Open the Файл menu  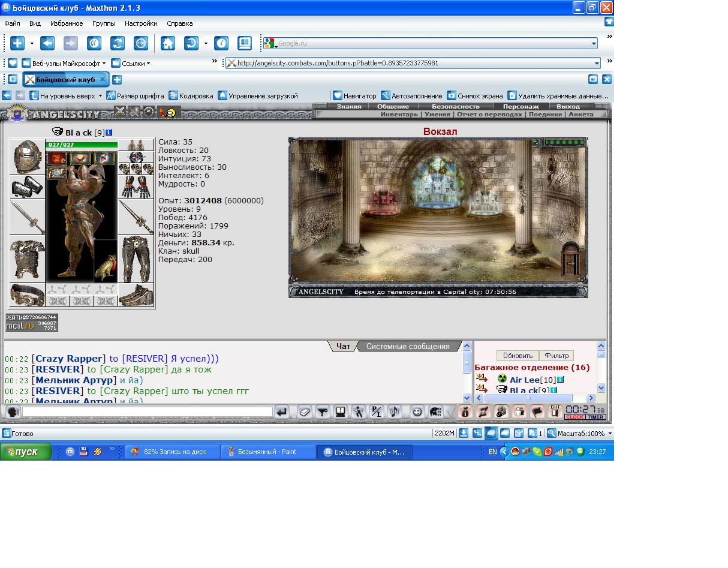point(12,23)
